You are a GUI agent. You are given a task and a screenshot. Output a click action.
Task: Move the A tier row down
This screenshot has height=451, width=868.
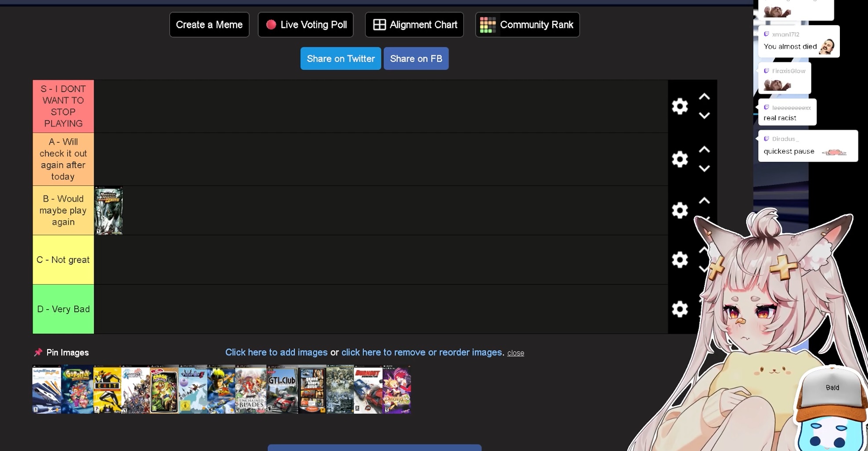coord(704,169)
